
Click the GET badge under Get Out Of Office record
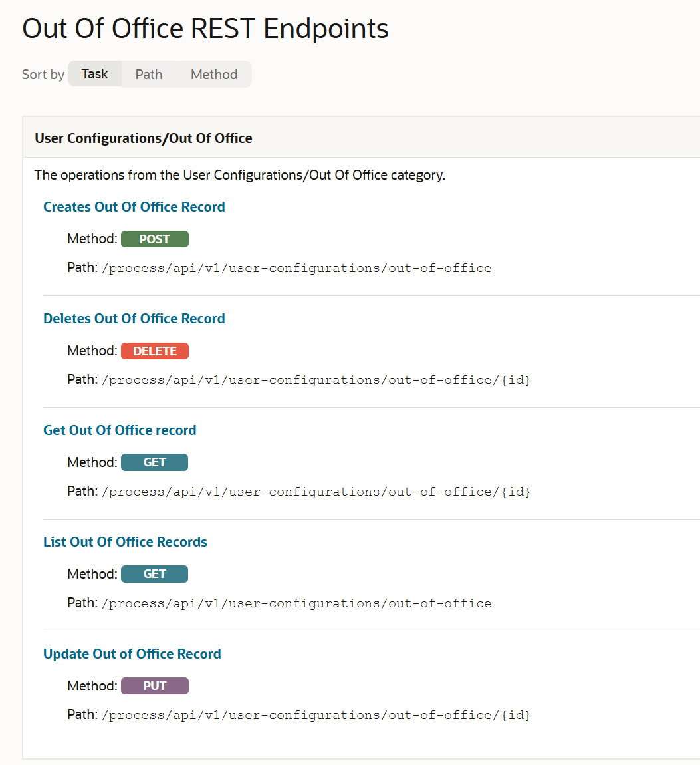tap(154, 462)
